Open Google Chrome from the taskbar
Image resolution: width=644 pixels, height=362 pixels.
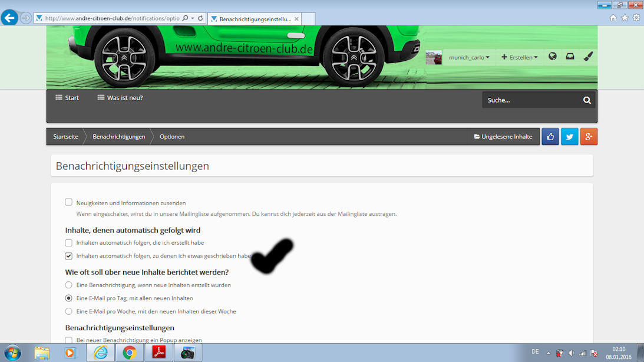point(130,353)
